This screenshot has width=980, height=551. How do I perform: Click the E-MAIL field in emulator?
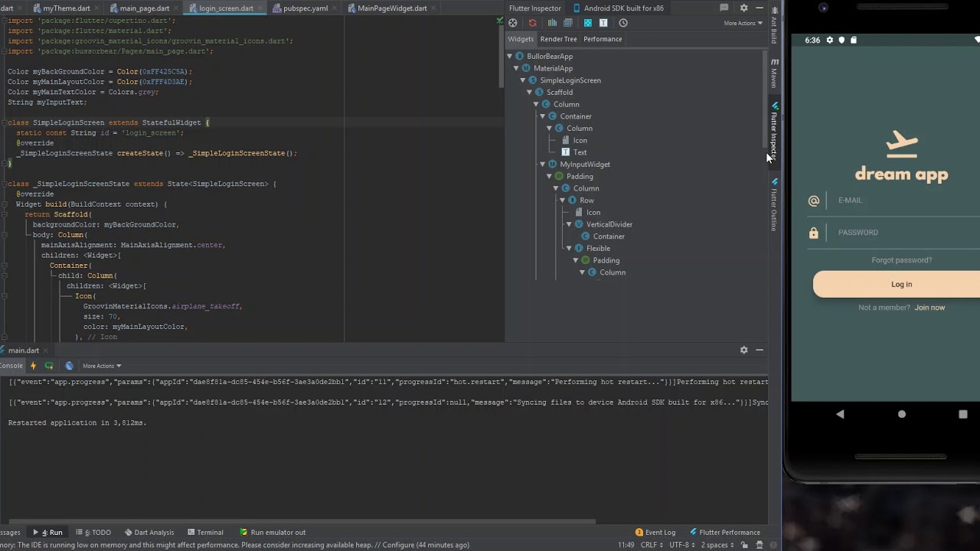point(908,201)
